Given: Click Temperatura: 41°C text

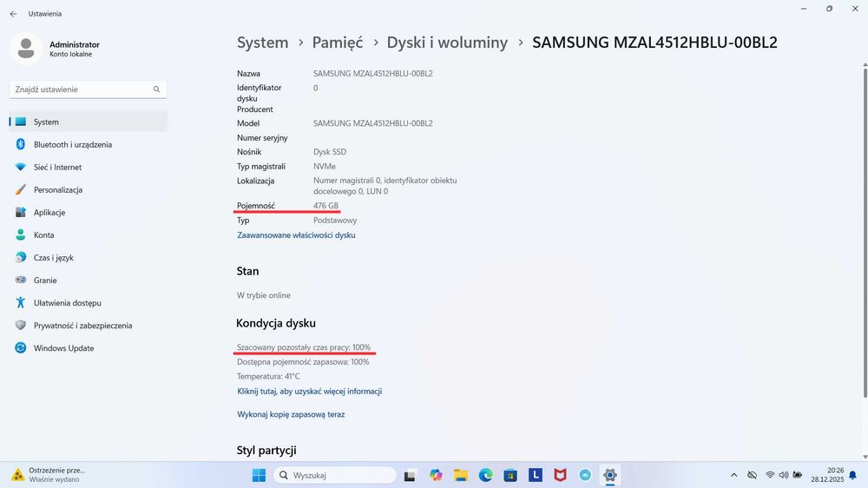Looking at the screenshot, I should tap(268, 377).
